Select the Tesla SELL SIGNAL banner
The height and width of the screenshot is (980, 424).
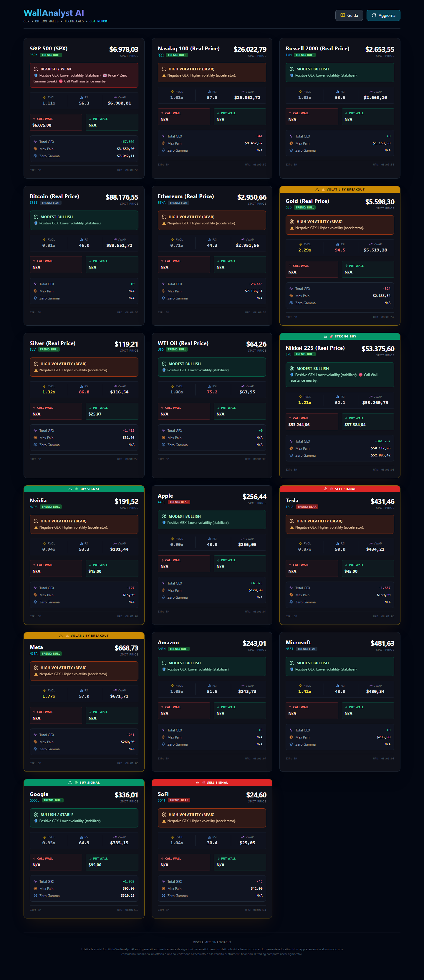(339, 489)
